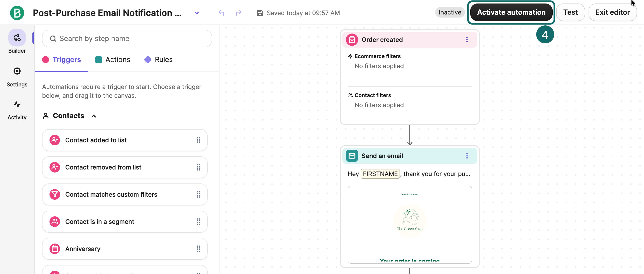The image size is (644, 274).
Task: Undo the last change
Action: (221, 13)
